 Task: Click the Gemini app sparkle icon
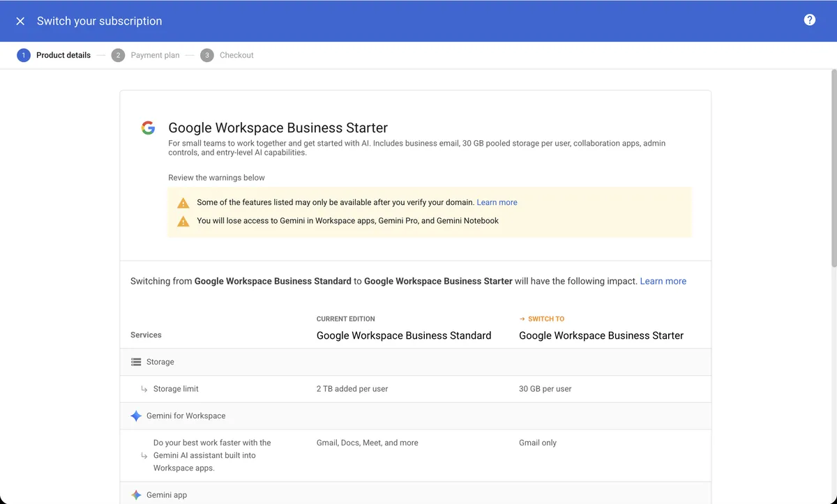(136, 495)
